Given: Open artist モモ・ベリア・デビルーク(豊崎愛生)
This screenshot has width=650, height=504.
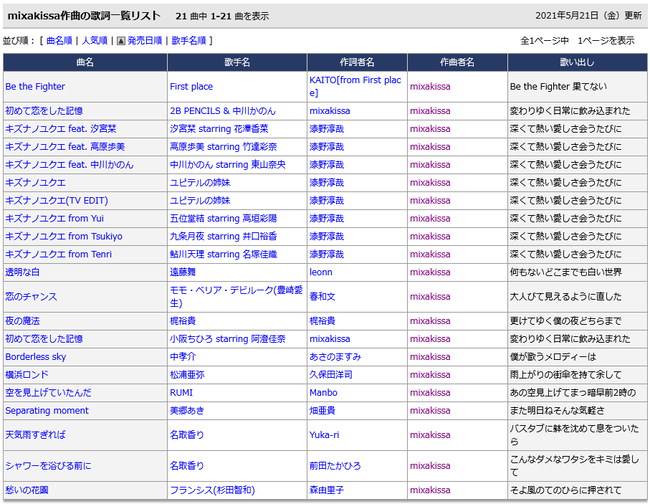Looking at the screenshot, I should click(x=236, y=296).
